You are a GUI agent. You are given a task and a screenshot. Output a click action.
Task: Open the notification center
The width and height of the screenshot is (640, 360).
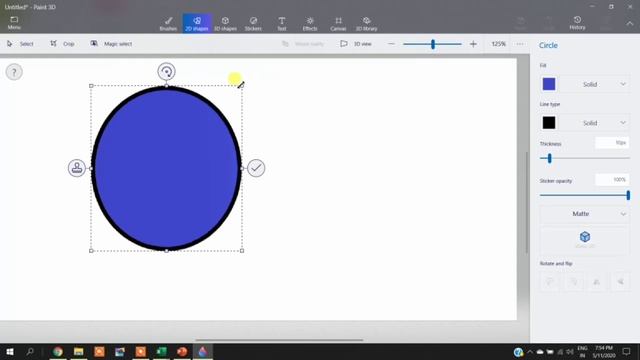click(x=627, y=351)
